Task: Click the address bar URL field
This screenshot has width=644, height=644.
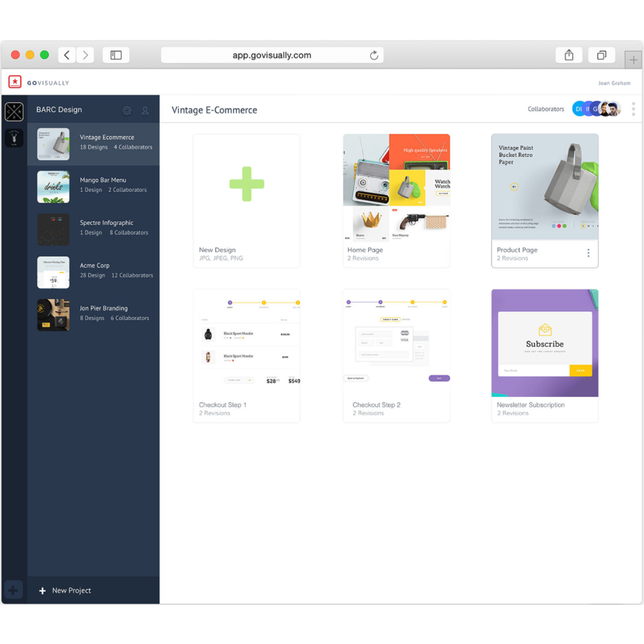Action: click(272, 55)
